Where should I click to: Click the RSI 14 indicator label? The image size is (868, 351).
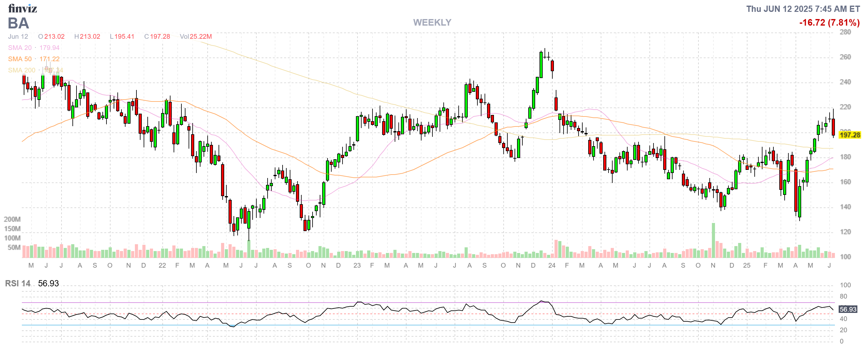point(17,283)
